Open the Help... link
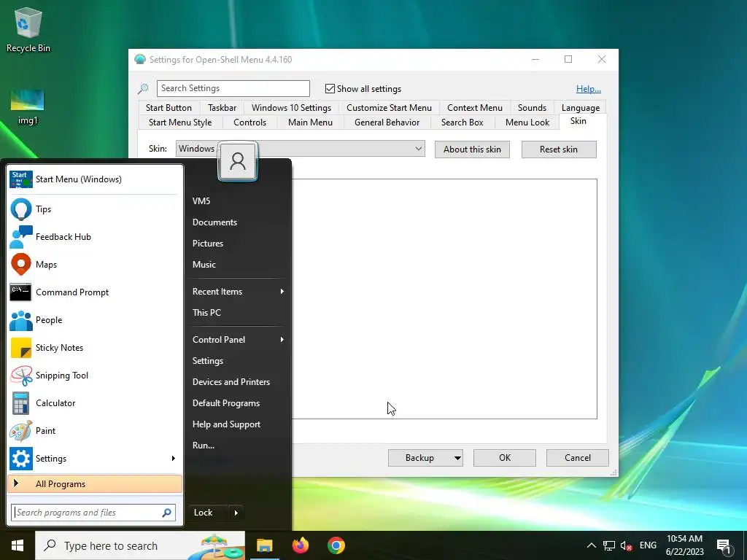The width and height of the screenshot is (747, 560). pyautogui.click(x=589, y=89)
